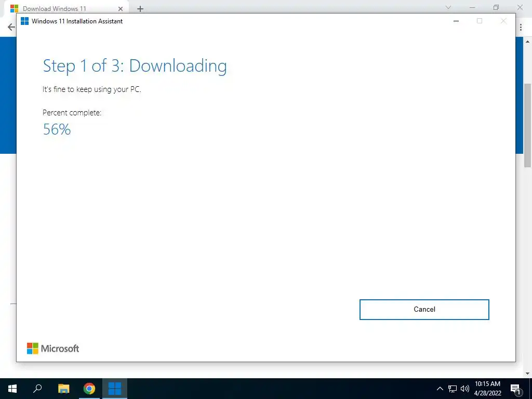Open Chrome tab search chevron

tap(448, 7)
